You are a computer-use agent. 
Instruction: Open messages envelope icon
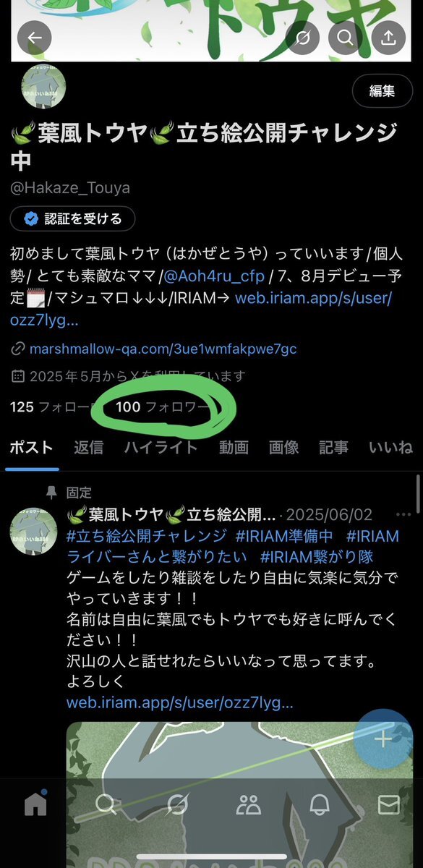coord(389,804)
